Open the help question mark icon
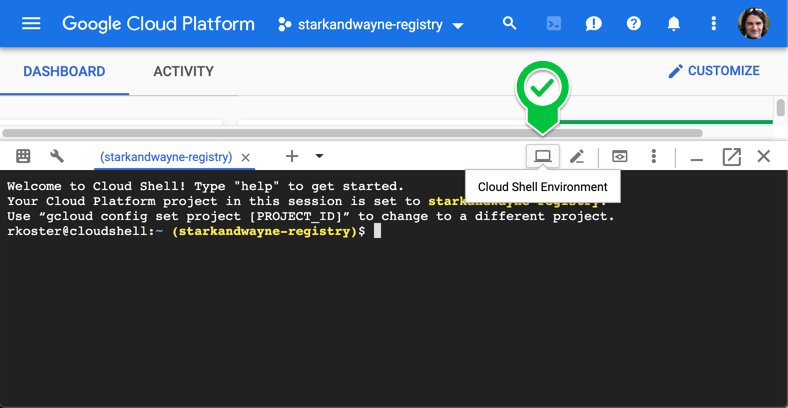788x408 pixels. click(x=634, y=23)
